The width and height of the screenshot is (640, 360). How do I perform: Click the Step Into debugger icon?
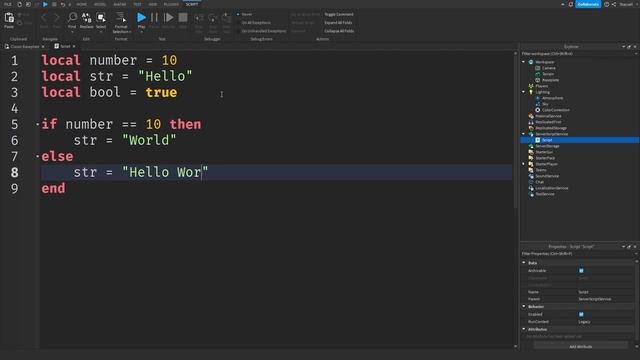click(x=199, y=18)
